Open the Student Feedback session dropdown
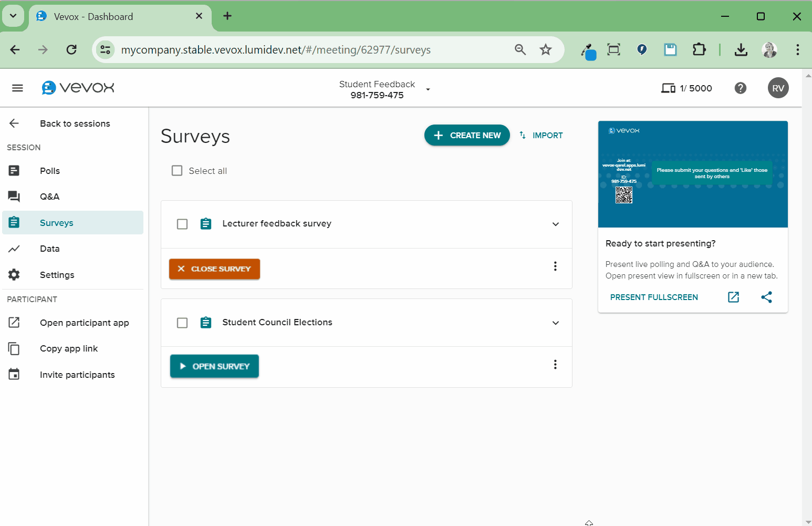Viewport: 812px width, 526px height. tap(428, 89)
